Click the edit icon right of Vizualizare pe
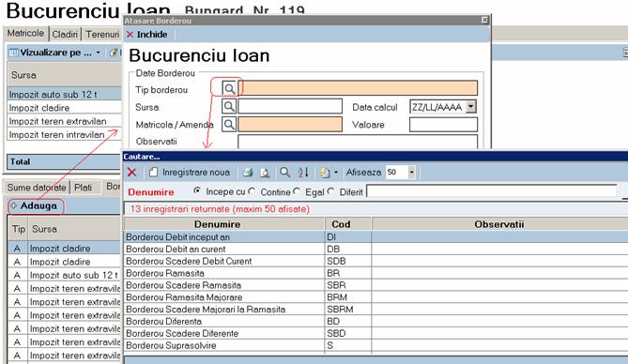This screenshot has height=364, width=628. click(115, 53)
